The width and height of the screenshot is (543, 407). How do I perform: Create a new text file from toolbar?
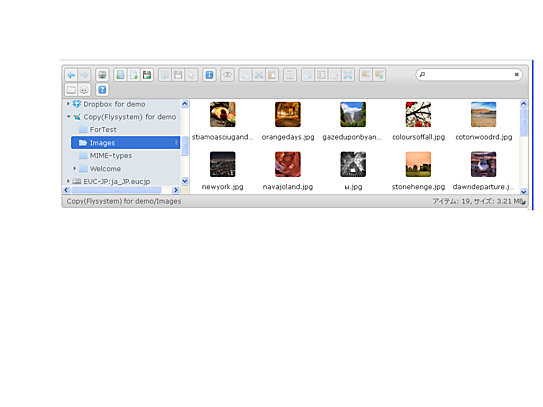coord(133,75)
